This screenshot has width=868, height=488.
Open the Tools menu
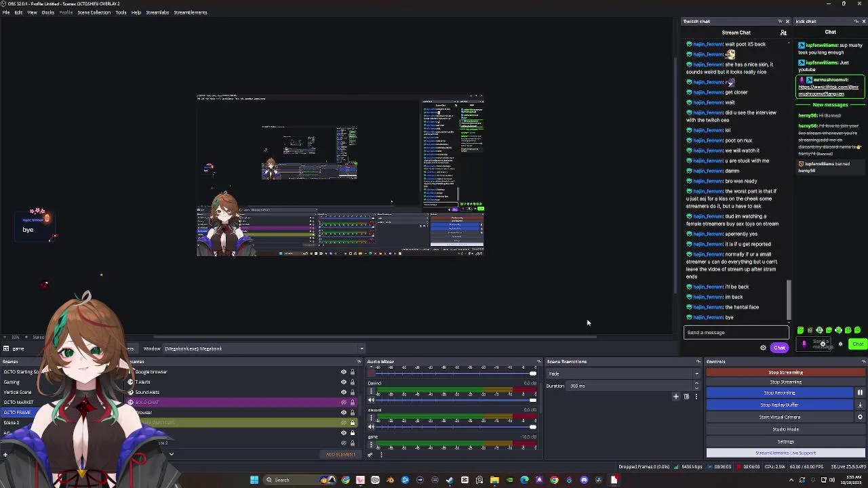(121, 12)
